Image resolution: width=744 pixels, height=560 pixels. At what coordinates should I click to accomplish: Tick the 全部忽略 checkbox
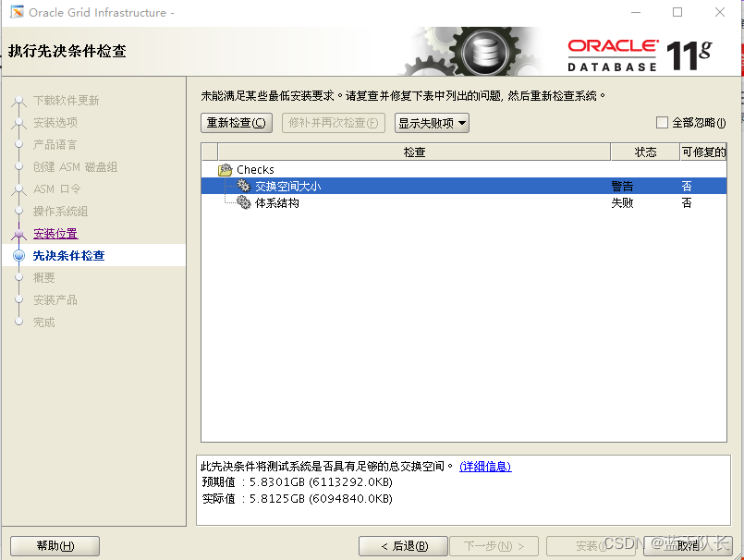(662, 122)
